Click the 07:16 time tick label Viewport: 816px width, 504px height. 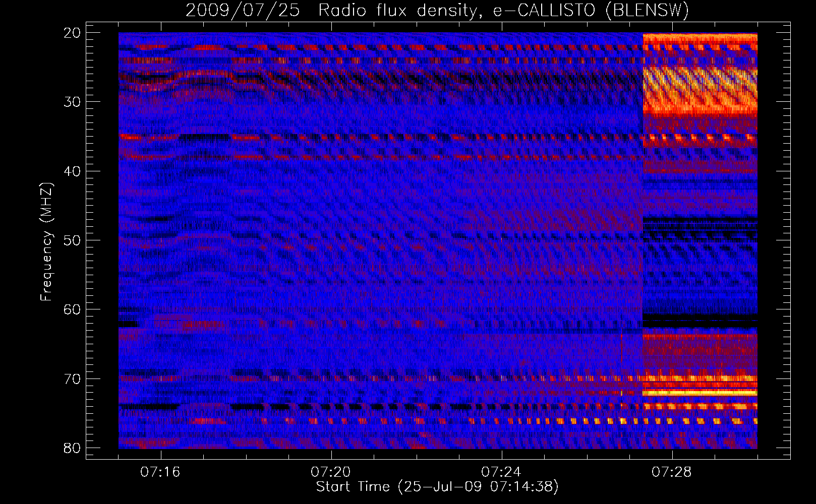[x=160, y=472]
